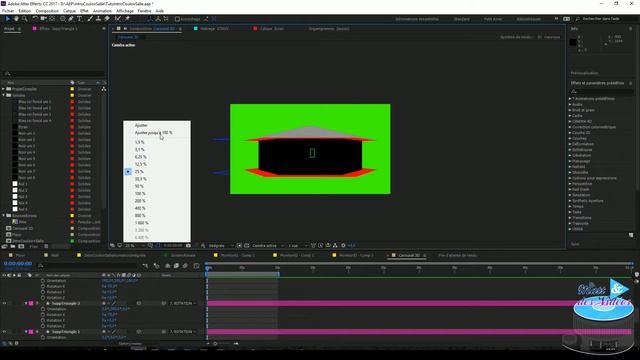
Task: Select the Hand tool
Action: tap(16, 19)
